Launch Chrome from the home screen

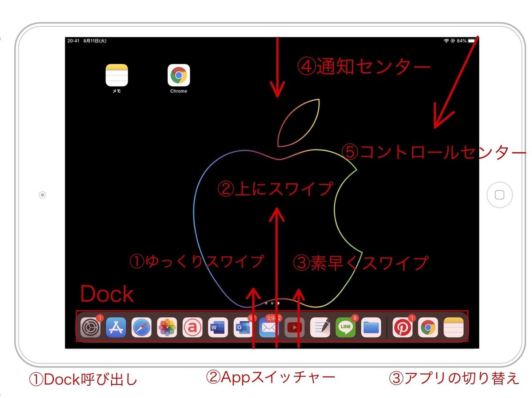tap(179, 75)
